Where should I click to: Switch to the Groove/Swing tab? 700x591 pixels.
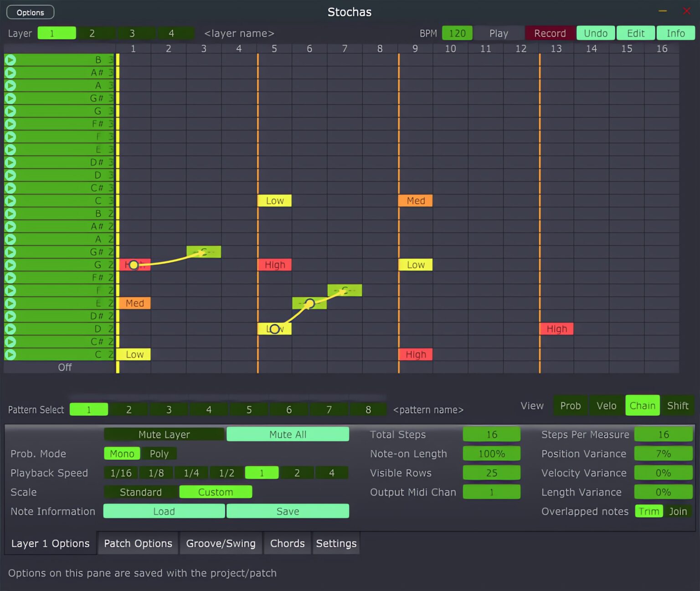[x=221, y=543]
